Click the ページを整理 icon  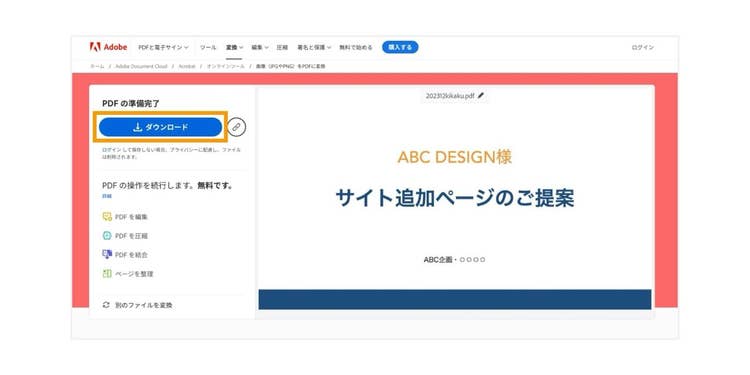(107, 274)
